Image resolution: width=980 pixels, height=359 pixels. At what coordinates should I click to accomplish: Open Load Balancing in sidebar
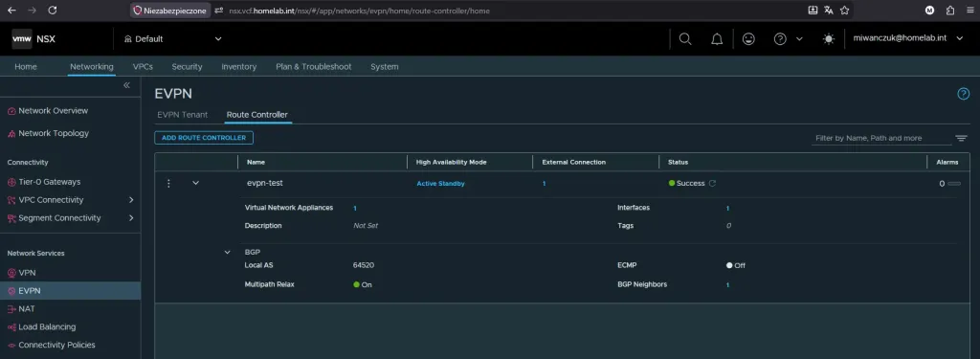(x=47, y=326)
